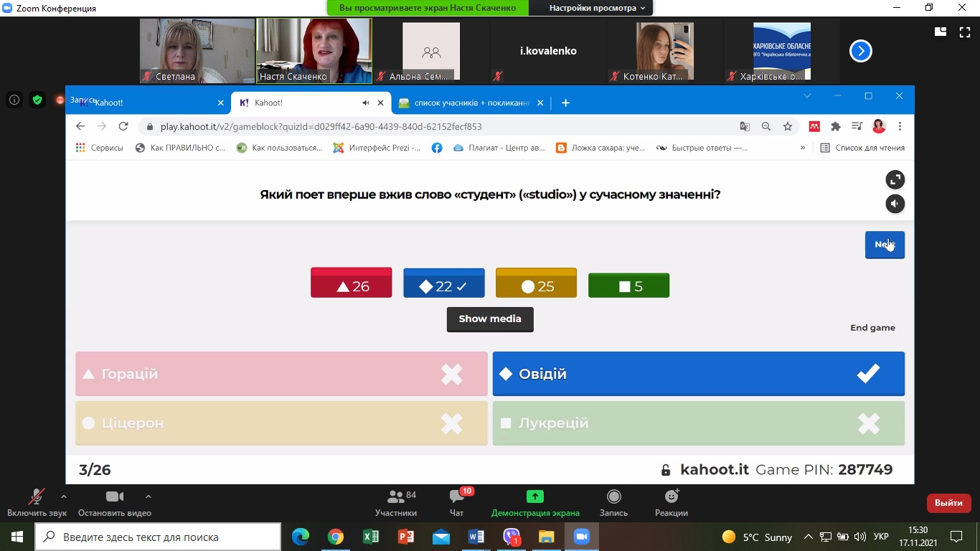Select the blue Овідій answer
Image resolution: width=980 pixels, height=551 pixels.
699,374
